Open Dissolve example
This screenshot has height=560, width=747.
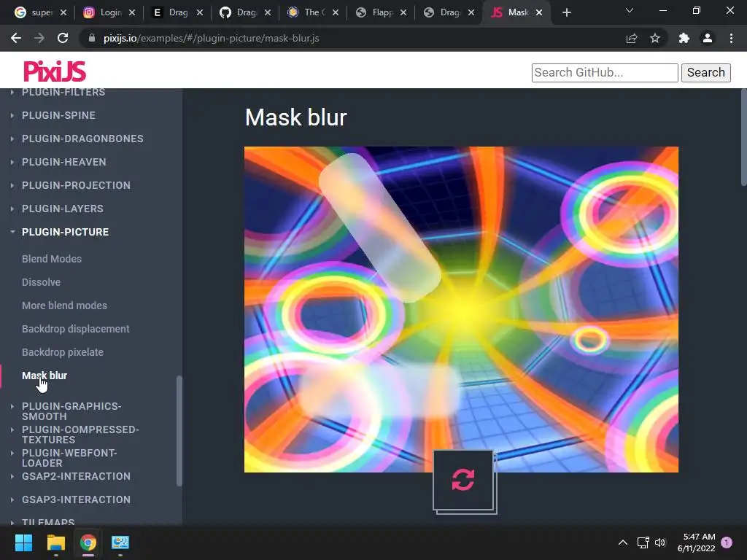click(x=41, y=282)
